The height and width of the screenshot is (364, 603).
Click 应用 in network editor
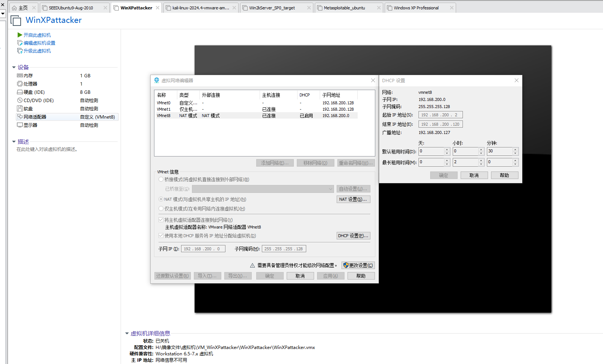pos(331,276)
